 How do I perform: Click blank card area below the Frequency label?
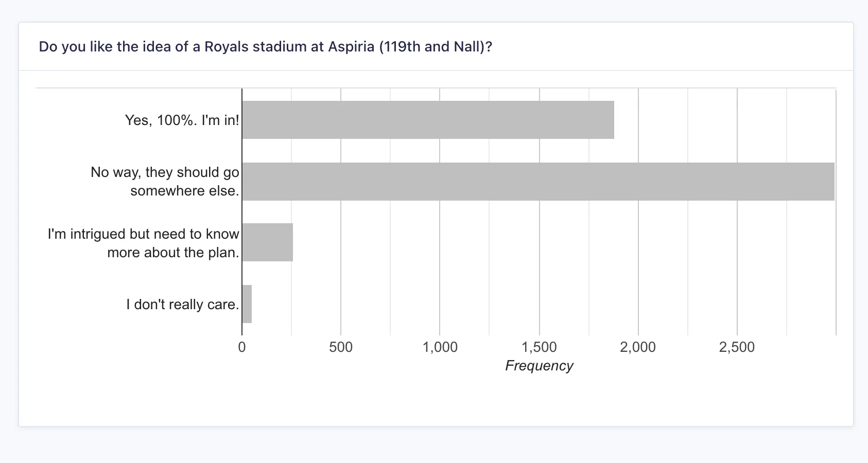coord(539,401)
